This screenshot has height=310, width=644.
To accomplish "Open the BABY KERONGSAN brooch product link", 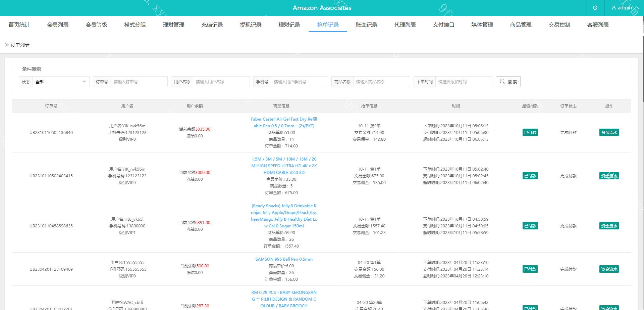I will click(284, 299).
